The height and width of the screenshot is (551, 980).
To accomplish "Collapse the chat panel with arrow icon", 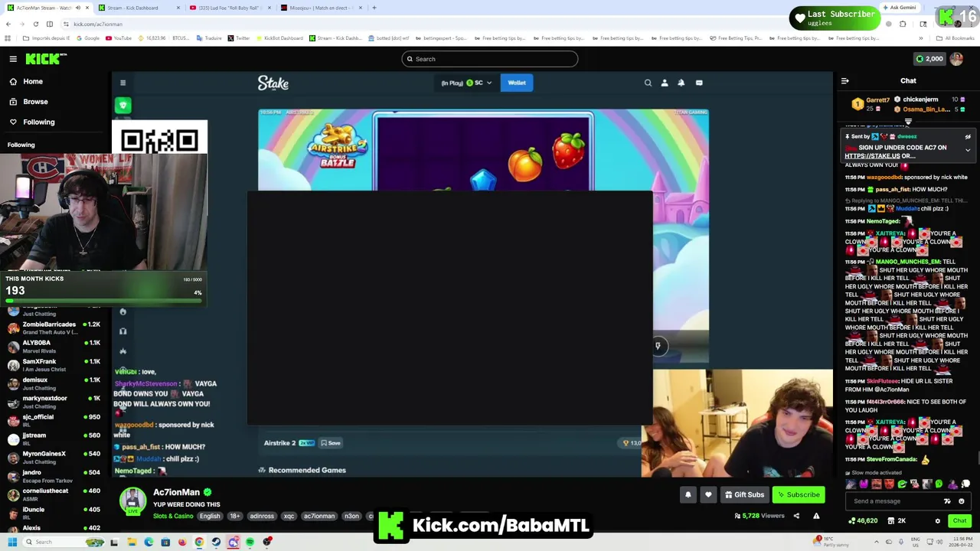I will click(x=844, y=80).
